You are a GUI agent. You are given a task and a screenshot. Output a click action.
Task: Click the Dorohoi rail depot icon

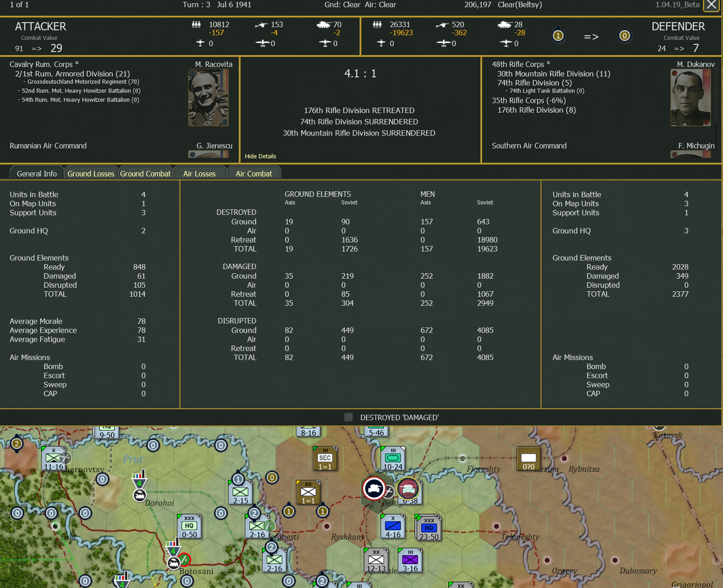pos(139,496)
